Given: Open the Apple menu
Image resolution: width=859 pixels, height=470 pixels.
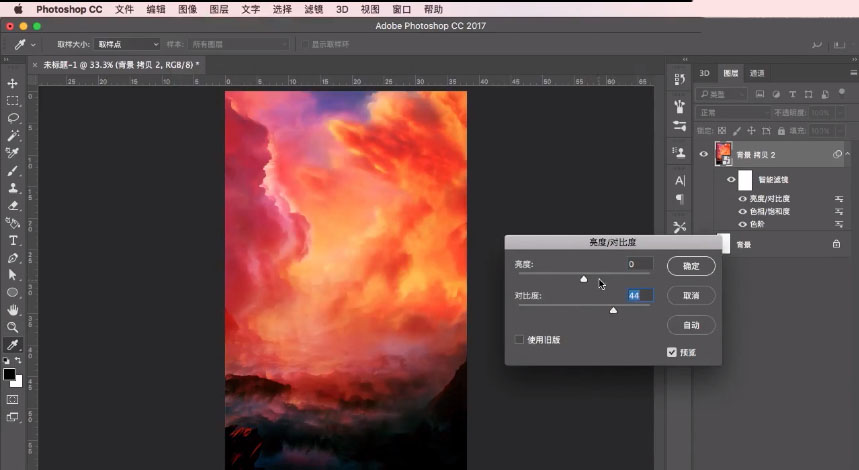Looking at the screenshot, I should (18, 9).
